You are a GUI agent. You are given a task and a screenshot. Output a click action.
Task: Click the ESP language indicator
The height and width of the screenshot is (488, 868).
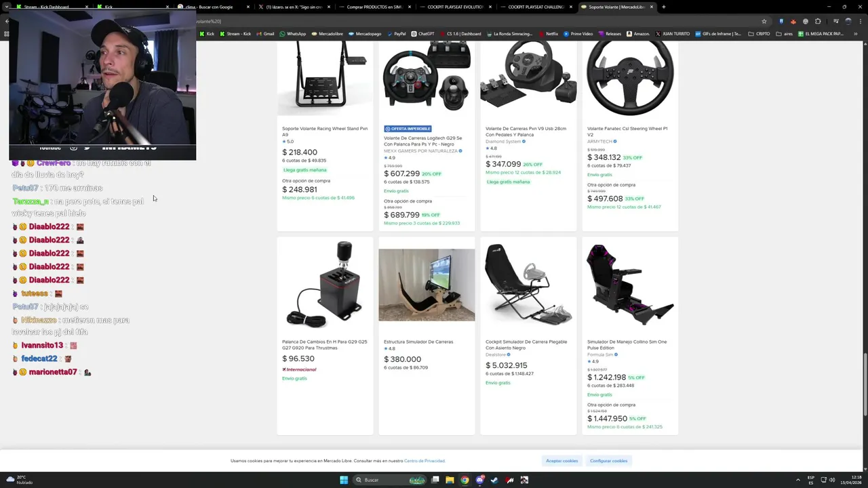[811, 480]
